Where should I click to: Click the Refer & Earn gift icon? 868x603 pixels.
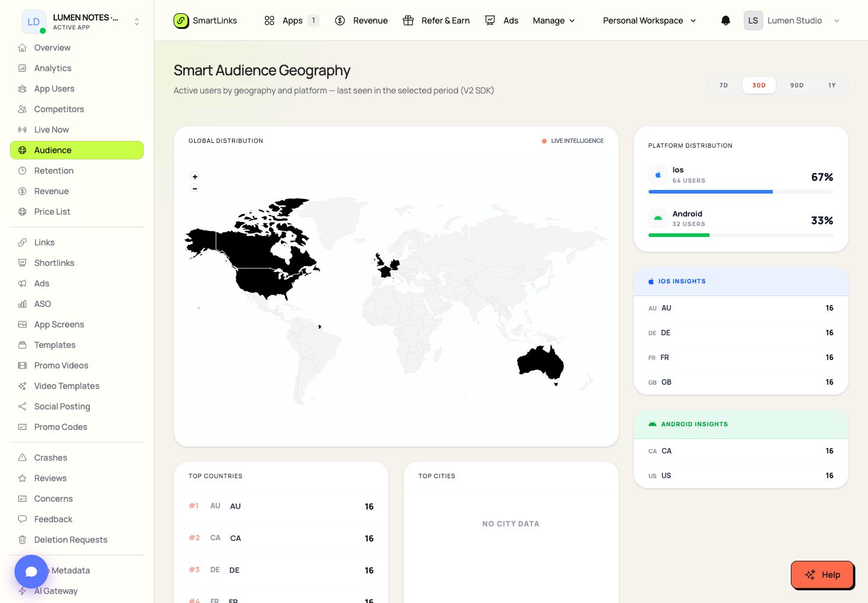pyautogui.click(x=408, y=21)
